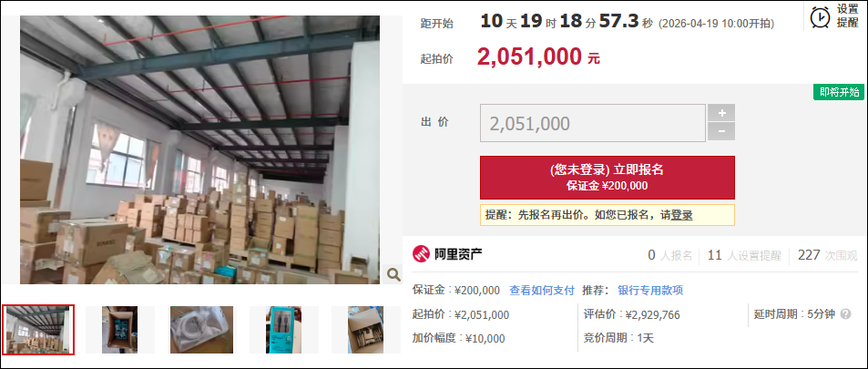Select the second thumbnail of open box

(120, 330)
